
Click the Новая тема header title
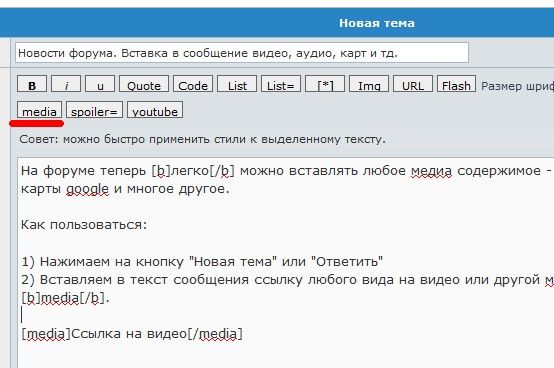(377, 23)
